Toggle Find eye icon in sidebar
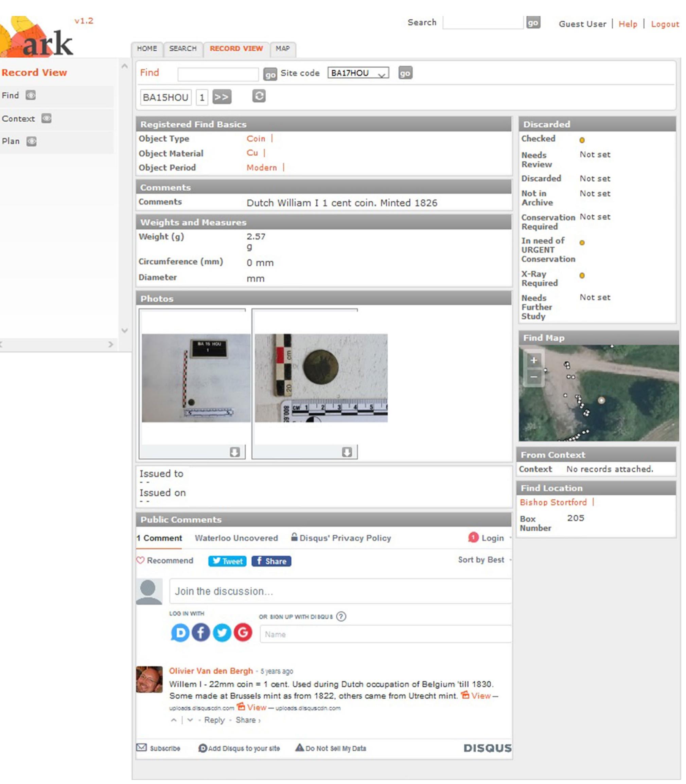The image size is (686, 784). (x=31, y=95)
